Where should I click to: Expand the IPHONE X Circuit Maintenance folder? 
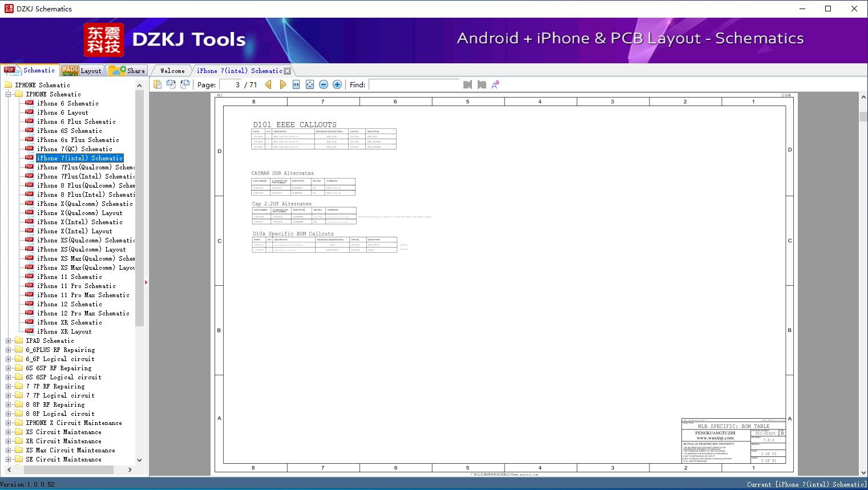[9, 423]
